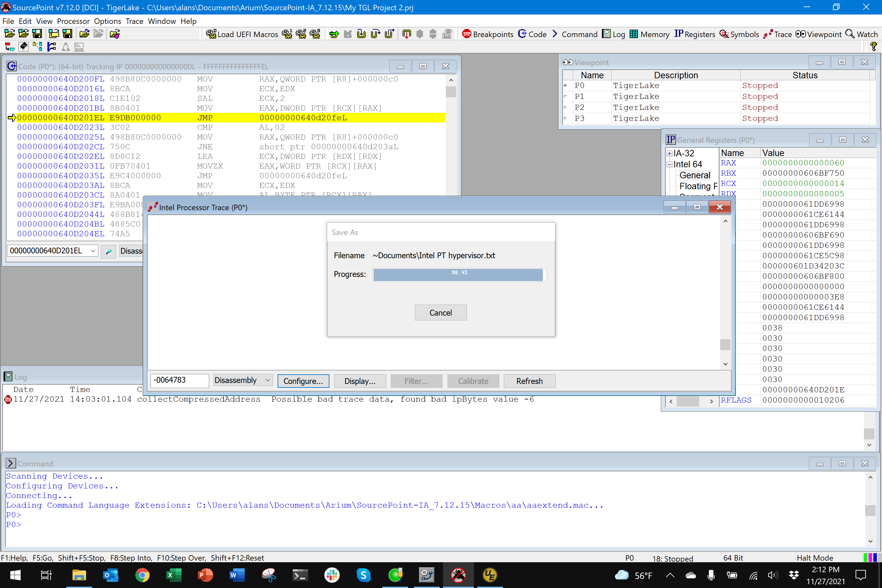Open the Windows Start menu
The width and height of the screenshot is (882, 588).
pos(15,575)
